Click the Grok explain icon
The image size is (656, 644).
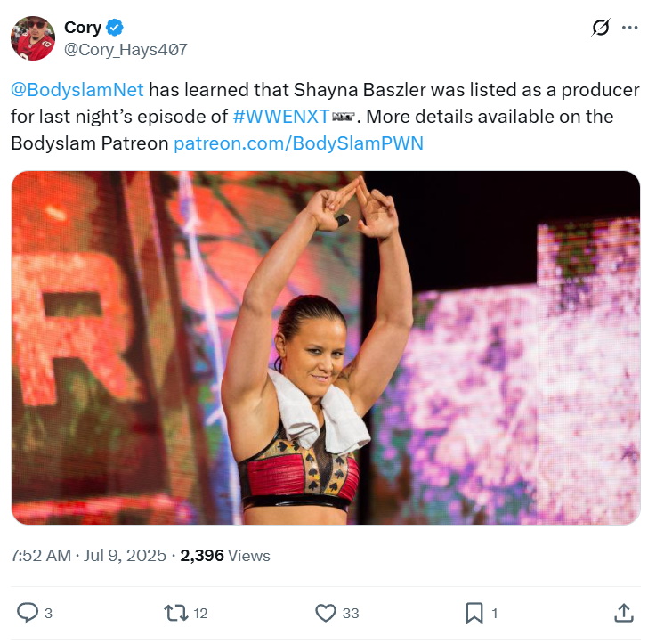tap(601, 28)
